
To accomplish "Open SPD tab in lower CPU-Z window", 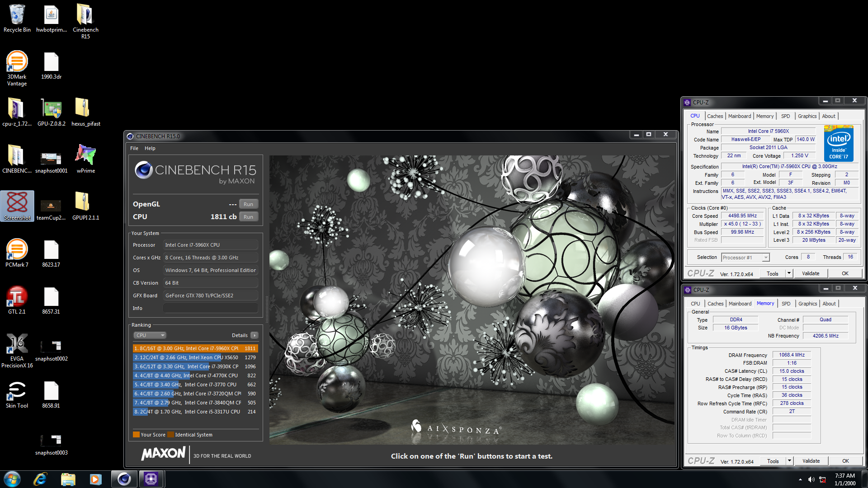I will coord(786,304).
